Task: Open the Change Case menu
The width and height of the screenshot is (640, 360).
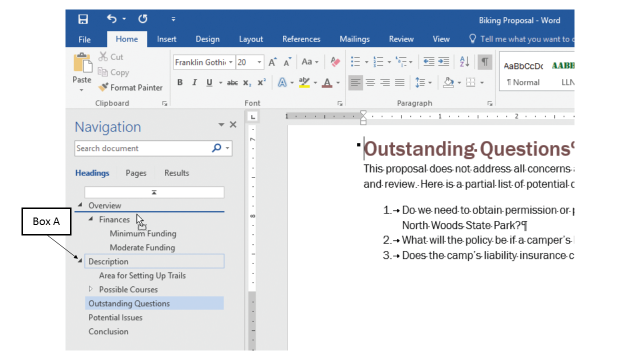Action: pos(310,62)
